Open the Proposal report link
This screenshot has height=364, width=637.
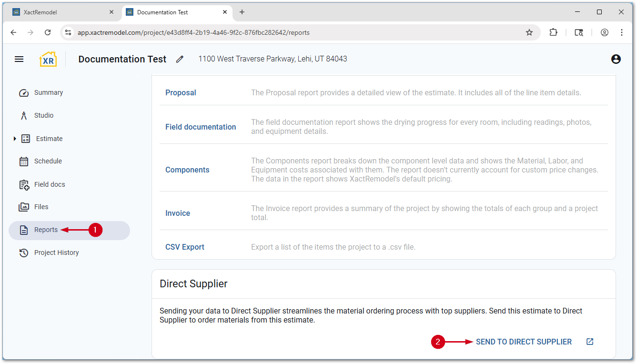coord(181,92)
